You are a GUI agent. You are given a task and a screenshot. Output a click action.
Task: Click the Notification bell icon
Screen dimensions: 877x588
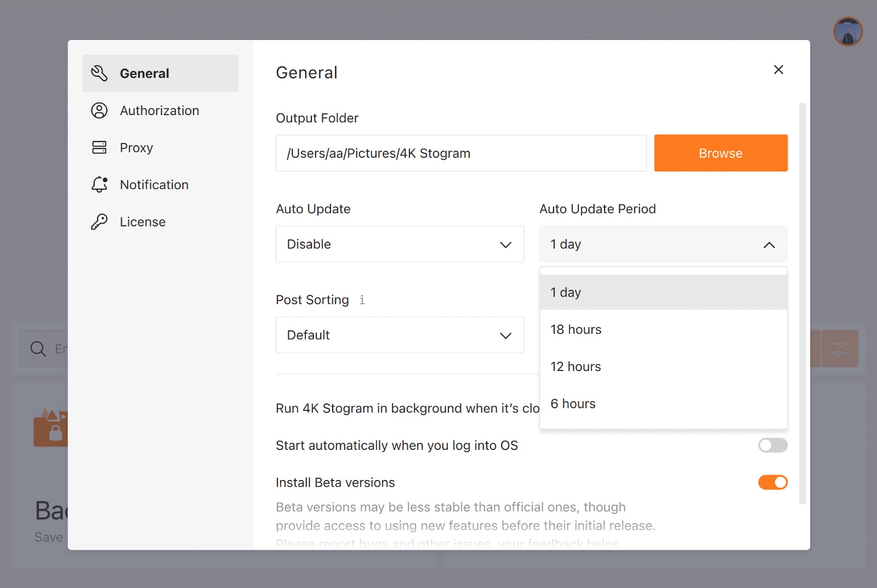(x=99, y=185)
